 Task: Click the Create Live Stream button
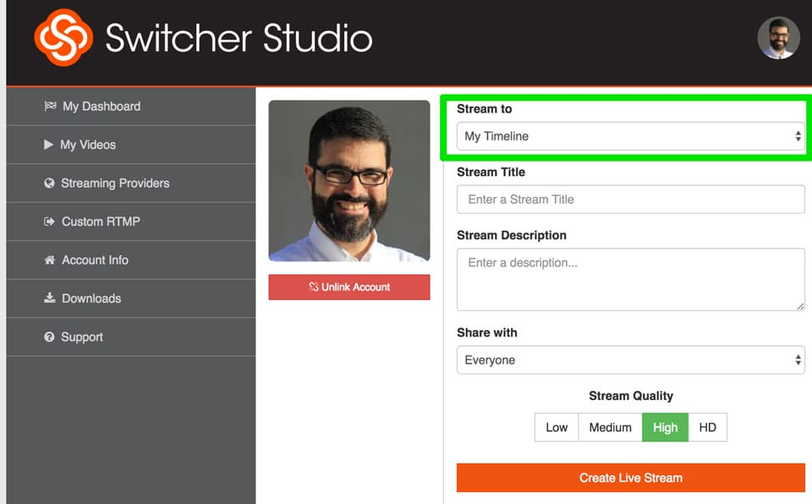point(629,477)
